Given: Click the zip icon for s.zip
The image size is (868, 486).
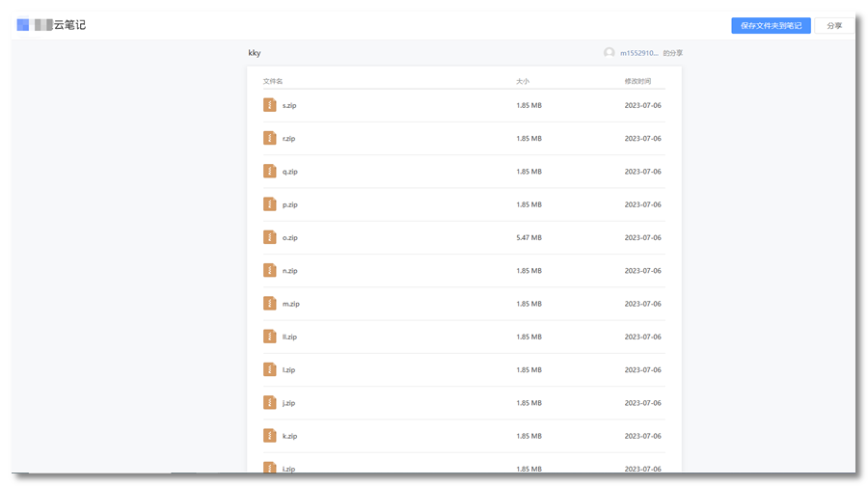Looking at the screenshot, I should point(270,105).
